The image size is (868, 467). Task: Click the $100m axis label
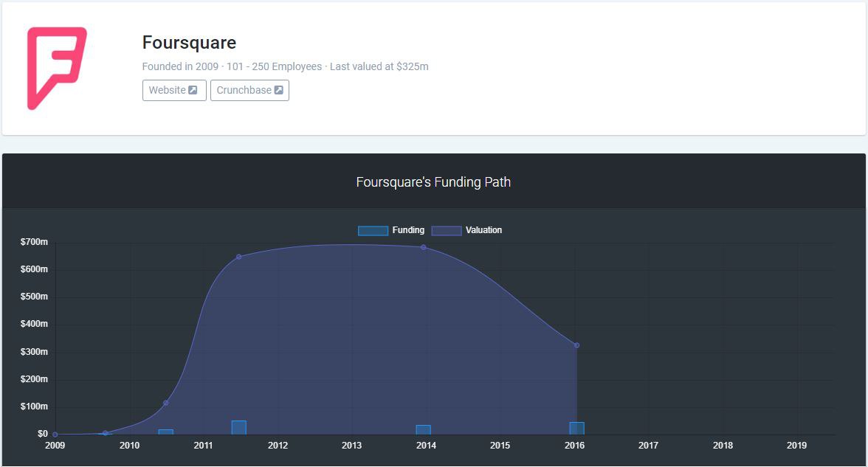point(34,406)
